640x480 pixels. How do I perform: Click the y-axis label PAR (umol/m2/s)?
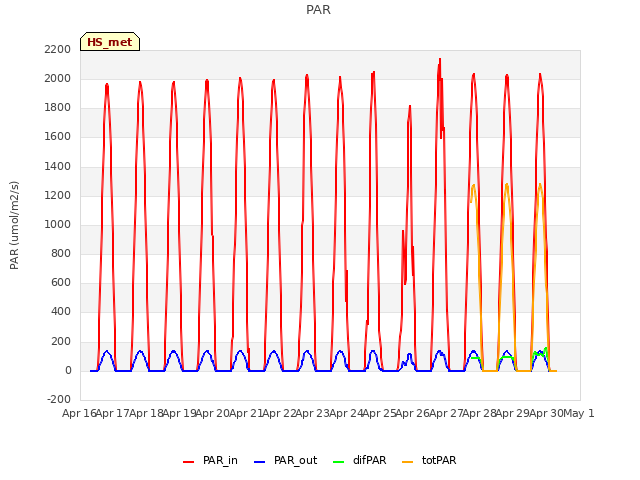click(14, 225)
